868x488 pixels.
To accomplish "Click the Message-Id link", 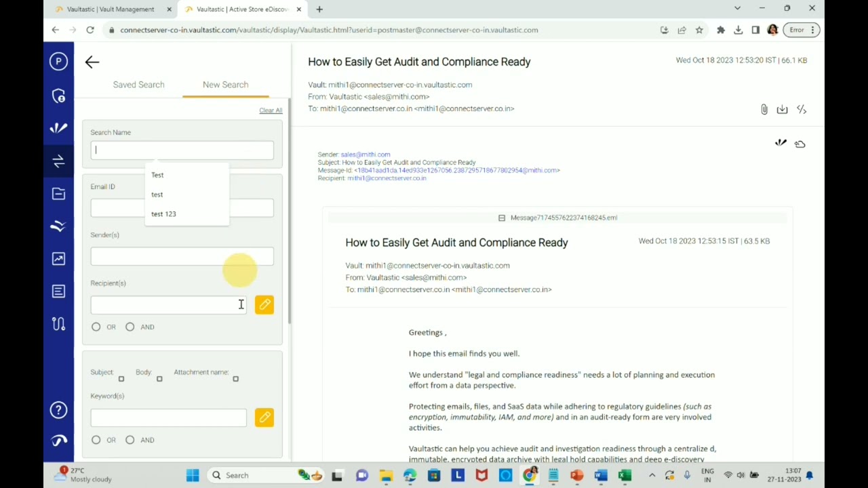I will tap(456, 170).
